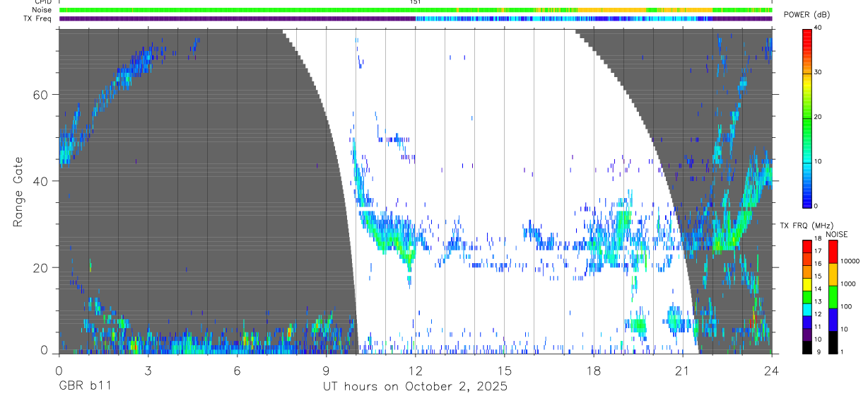Screen dimensions: 868x401
Task: Select the 'POWER (dB)' legend title
Action: pos(807,14)
